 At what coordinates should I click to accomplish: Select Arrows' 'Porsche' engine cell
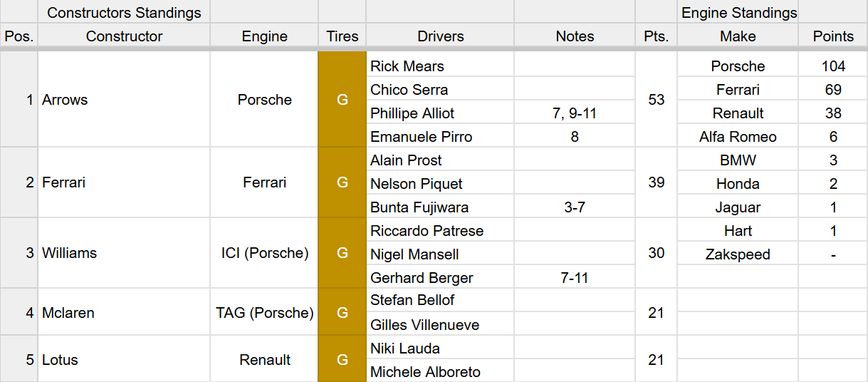(x=264, y=100)
